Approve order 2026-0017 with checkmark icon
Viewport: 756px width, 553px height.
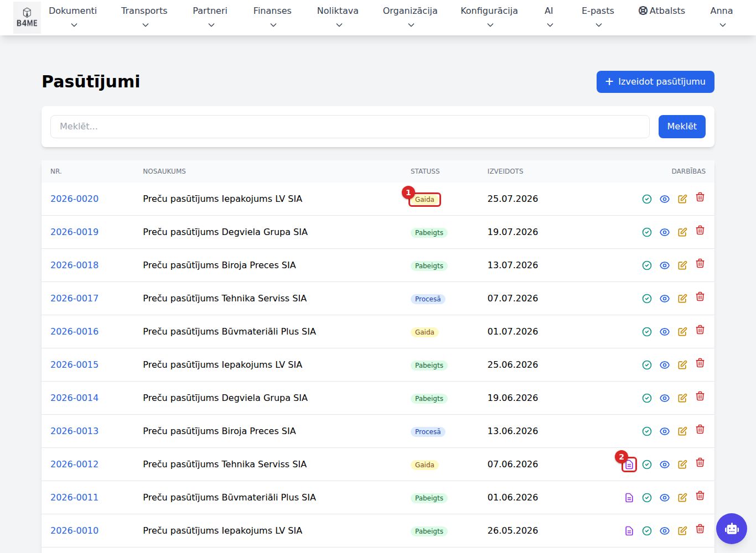coord(647,299)
